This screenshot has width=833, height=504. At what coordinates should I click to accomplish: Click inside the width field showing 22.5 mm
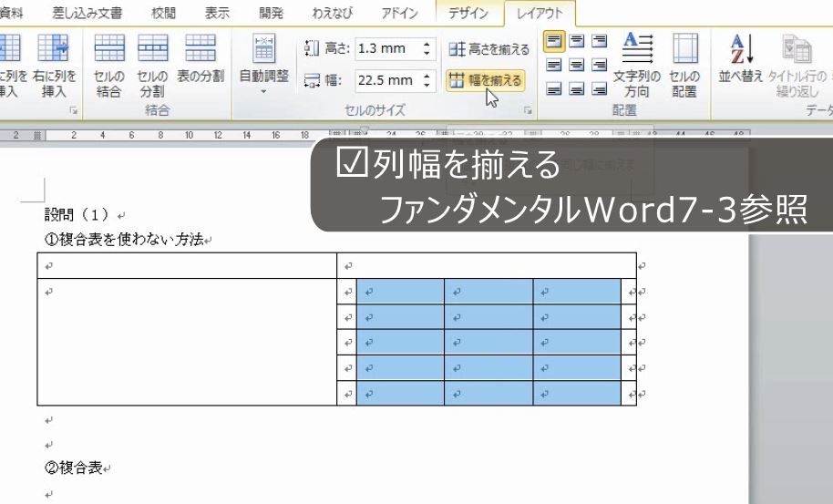pos(388,81)
